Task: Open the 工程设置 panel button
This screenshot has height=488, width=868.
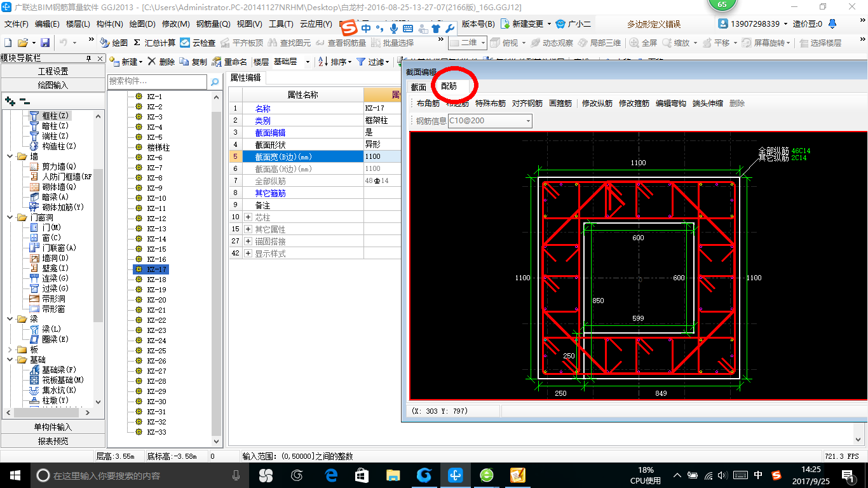Action: coord(53,71)
